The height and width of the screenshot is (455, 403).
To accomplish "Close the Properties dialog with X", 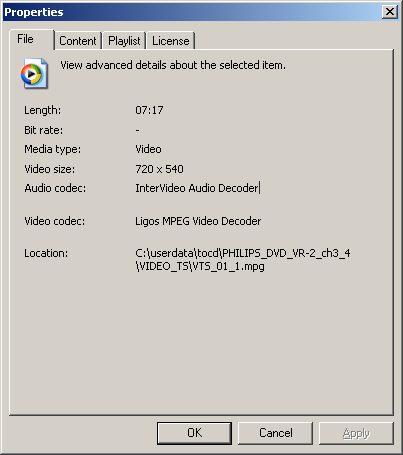I will pyautogui.click(x=390, y=12).
